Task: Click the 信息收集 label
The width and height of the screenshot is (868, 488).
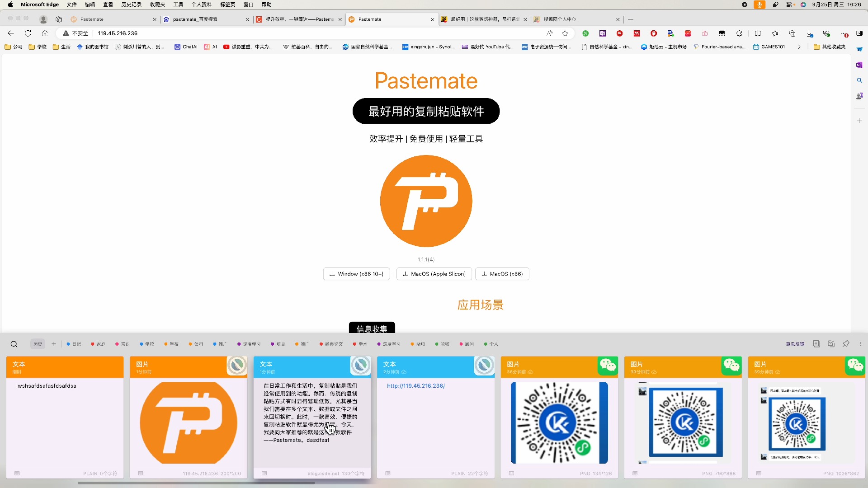Action: [x=372, y=328]
